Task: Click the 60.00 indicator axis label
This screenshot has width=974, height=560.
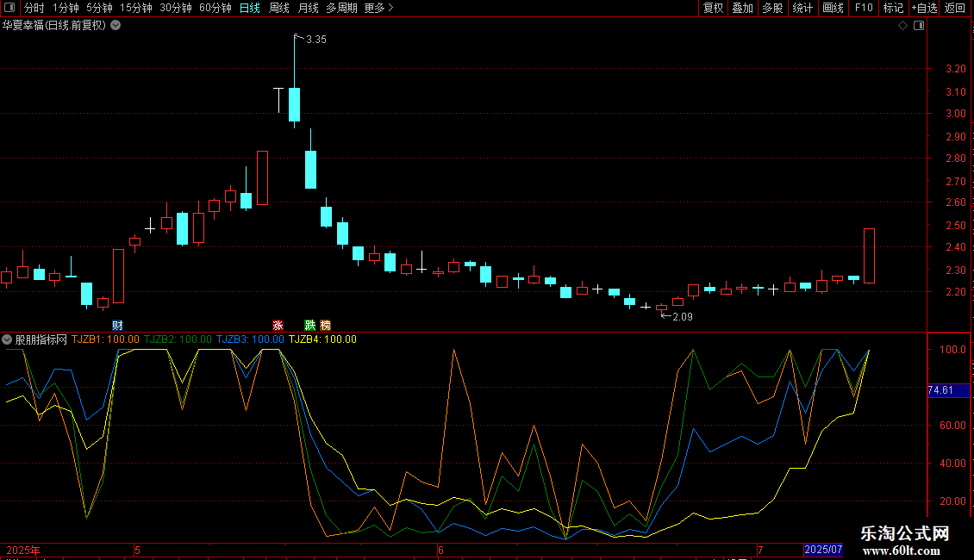Action: pyautogui.click(x=952, y=426)
